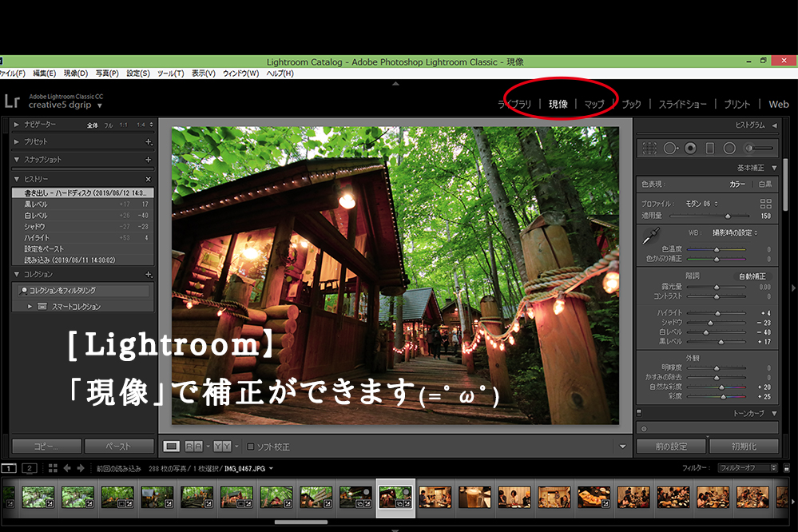Viewport: 798px width, 532px height.
Task: Select the 設定をペースト history step
Action: tap(82, 249)
